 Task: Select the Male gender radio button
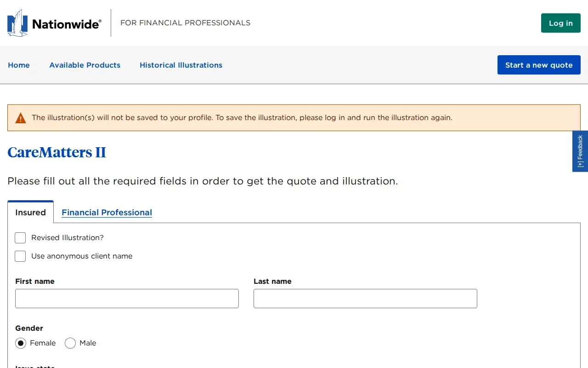tap(70, 343)
